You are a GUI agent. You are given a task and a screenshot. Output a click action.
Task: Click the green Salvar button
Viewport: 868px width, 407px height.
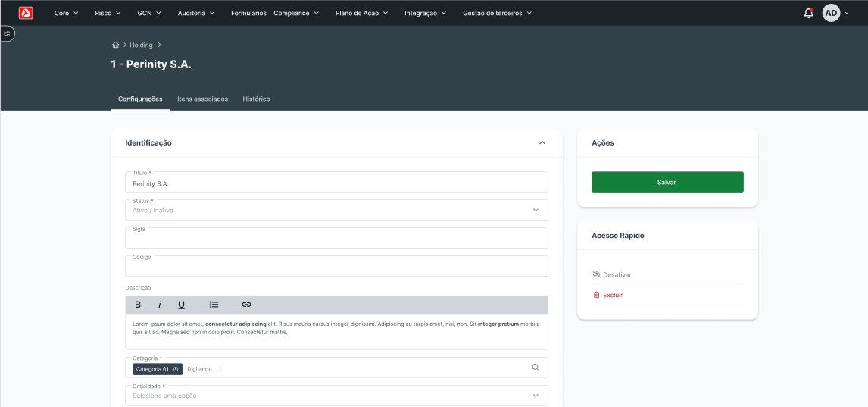coord(667,182)
